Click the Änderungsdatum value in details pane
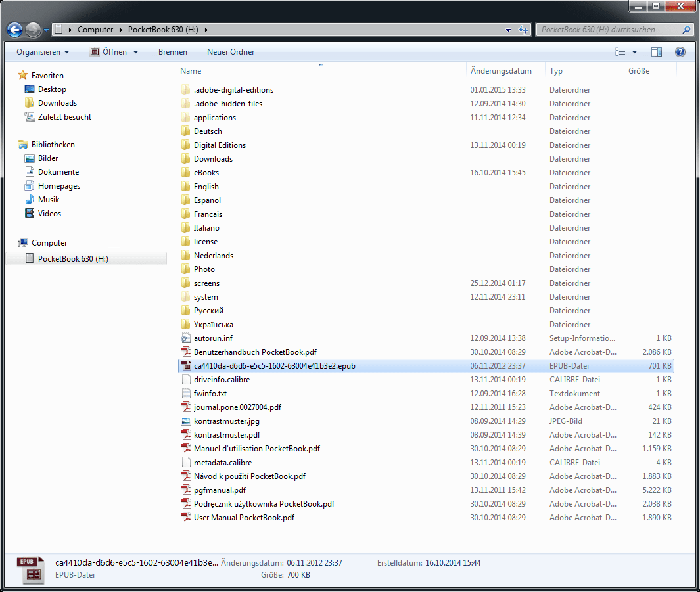 314,563
